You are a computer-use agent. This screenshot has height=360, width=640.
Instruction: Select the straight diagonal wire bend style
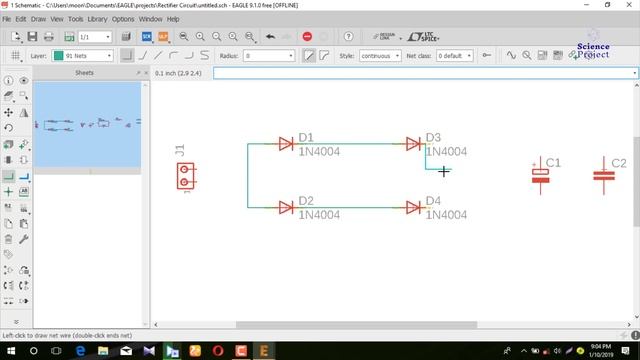coord(158,55)
